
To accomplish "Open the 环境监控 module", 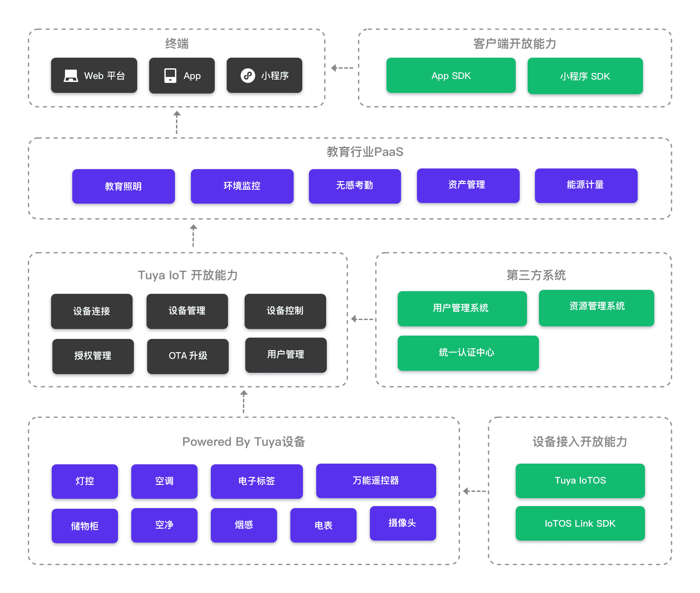I will click(x=242, y=186).
